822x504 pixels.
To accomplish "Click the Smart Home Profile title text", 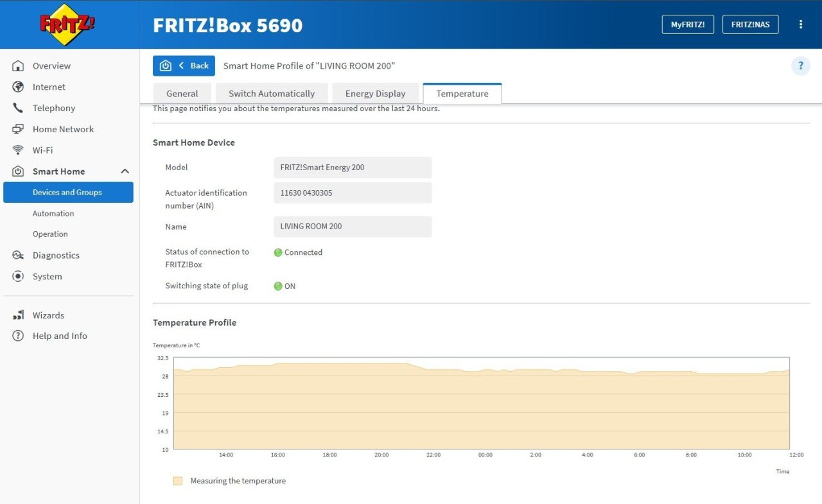I will 309,66.
